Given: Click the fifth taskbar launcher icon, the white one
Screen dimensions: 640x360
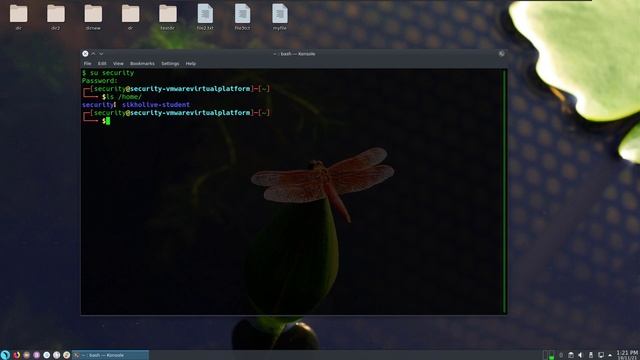Looking at the screenshot, I should [x=47, y=355].
